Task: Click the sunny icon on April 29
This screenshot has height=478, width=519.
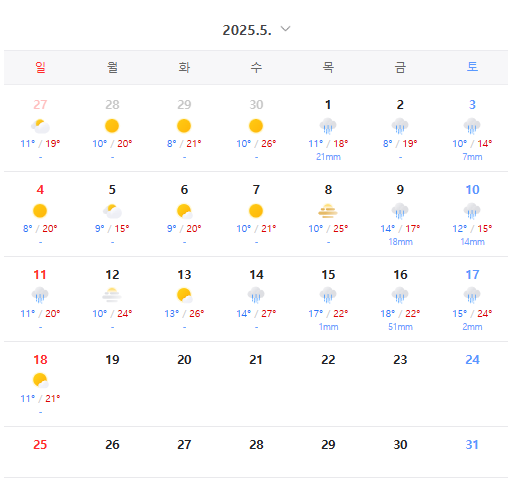Action: pos(184,126)
